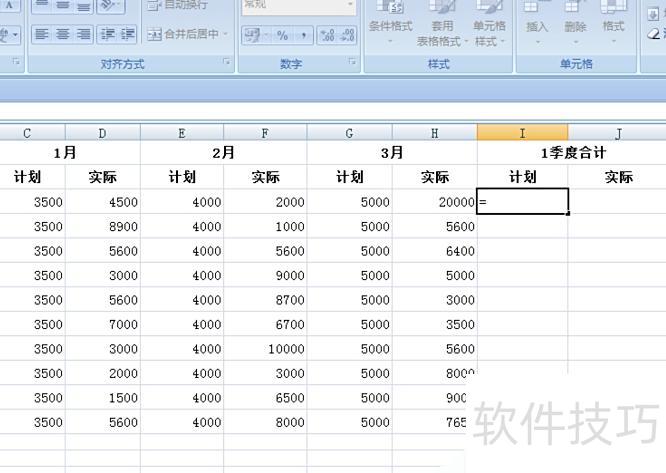Open the 合并后居中 dropdown arrow
Viewport: 666px width, 473px height.
226,34
